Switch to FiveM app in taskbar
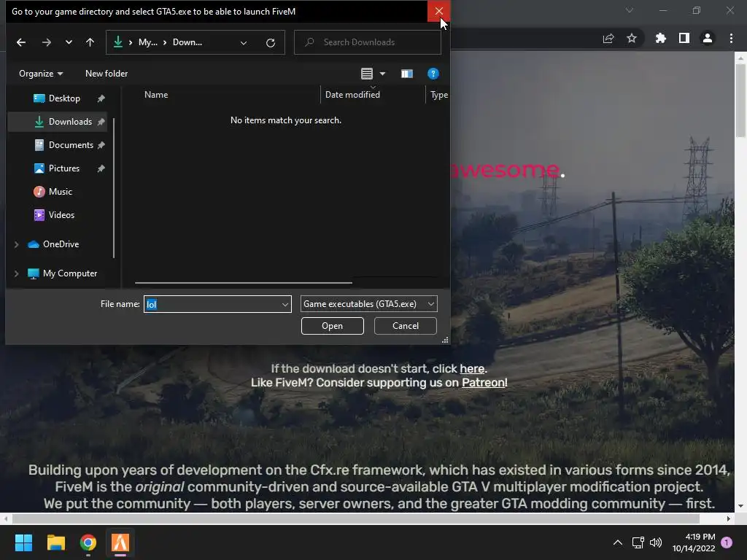 point(120,542)
